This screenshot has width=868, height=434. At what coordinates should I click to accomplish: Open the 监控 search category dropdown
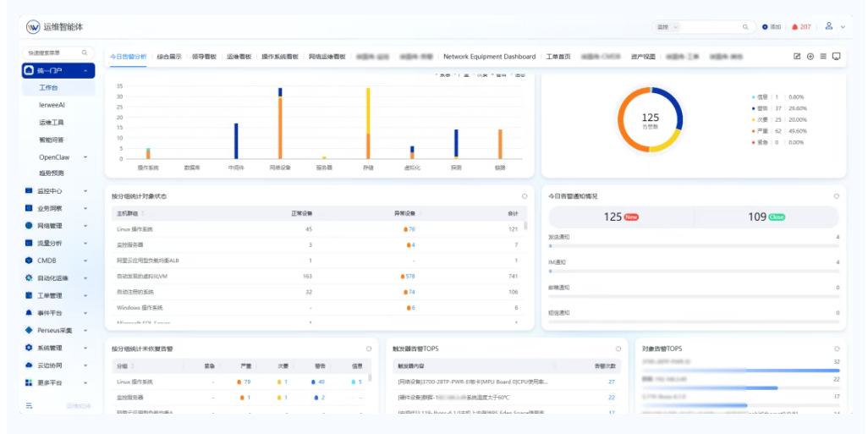pyautogui.click(x=667, y=27)
